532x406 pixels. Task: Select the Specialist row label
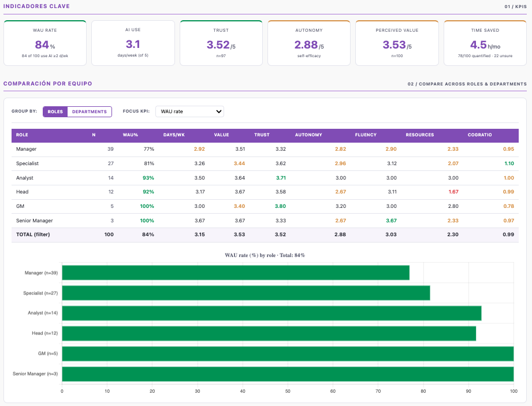click(27, 163)
